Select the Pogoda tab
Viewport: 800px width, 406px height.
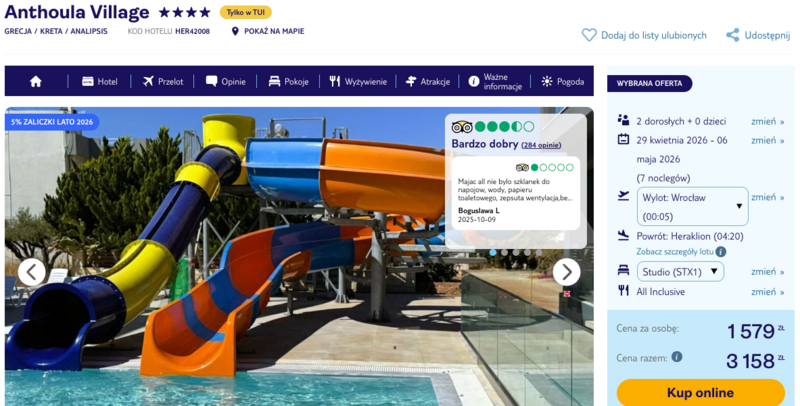click(x=562, y=81)
